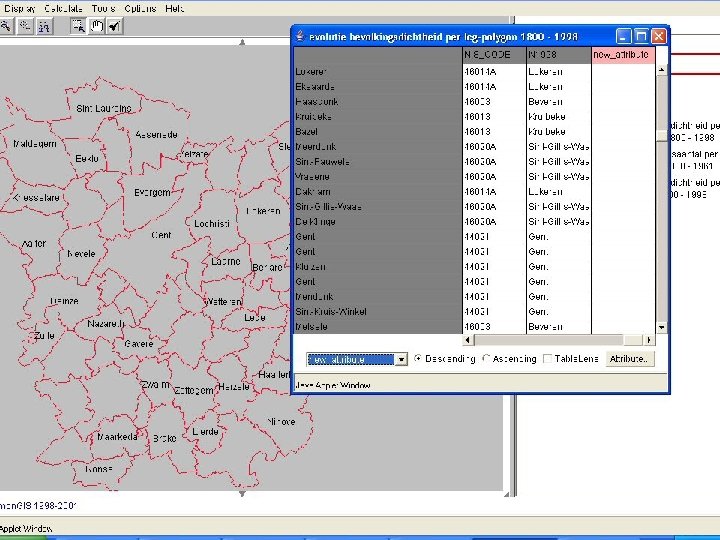720x540 pixels.
Task: Click the table's vertical scrollbar down arrow
Action: [661, 327]
